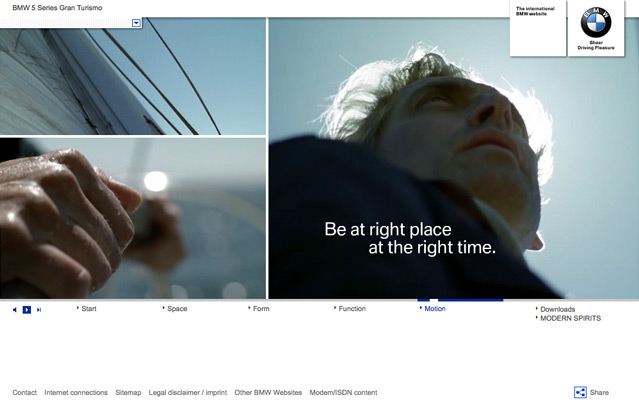Click the BMW roundel logo
The height and width of the screenshot is (400, 639).
coord(596,24)
